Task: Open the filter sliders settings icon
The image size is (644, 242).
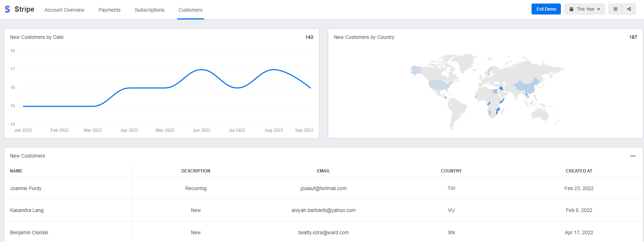Action: 615,9
